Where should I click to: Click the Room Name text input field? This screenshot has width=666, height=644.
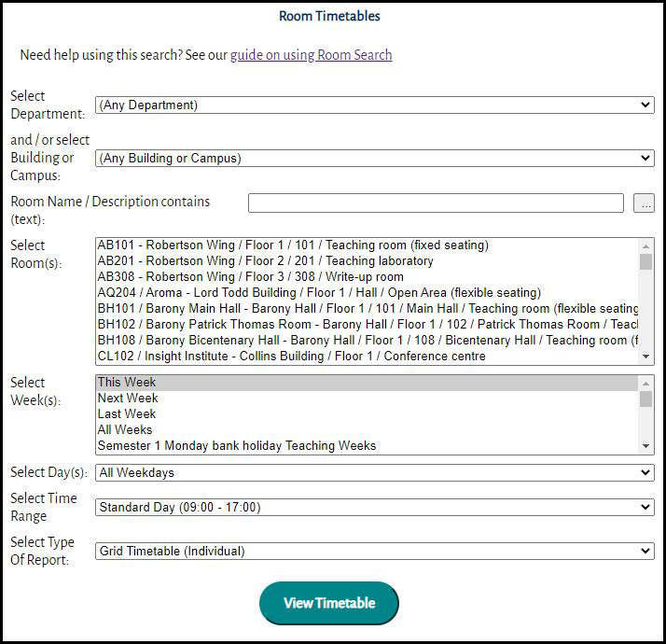pos(436,203)
